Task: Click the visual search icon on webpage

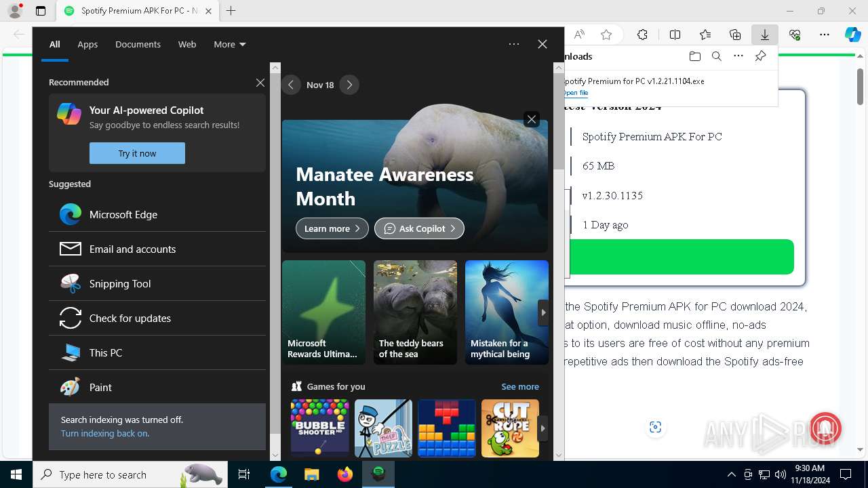Action: tap(655, 427)
